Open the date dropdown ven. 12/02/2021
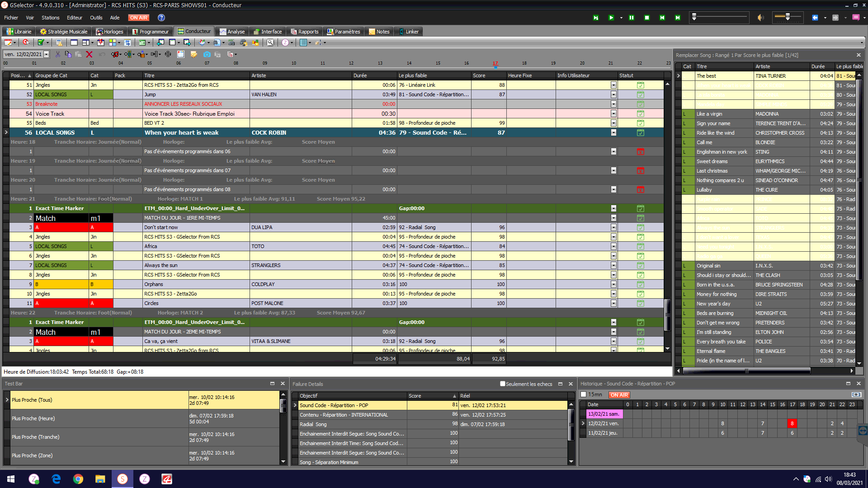Image resolution: width=868 pixels, height=488 pixels. coord(46,54)
